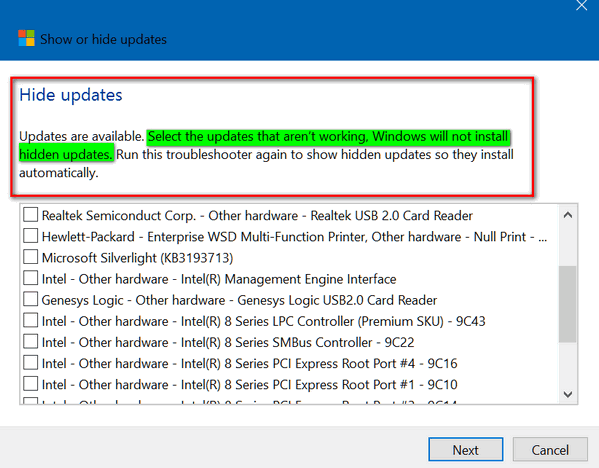The image size is (599, 468).
Task: Click the Microsoft Silverlight (KB3193713) row text
Action: tap(137, 258)
